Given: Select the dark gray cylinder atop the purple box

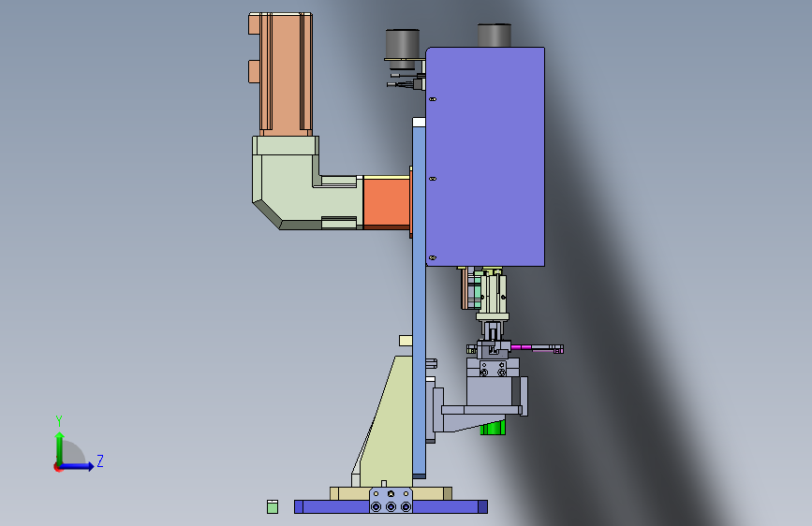Looking at the screenshot, I should point(494,36).
